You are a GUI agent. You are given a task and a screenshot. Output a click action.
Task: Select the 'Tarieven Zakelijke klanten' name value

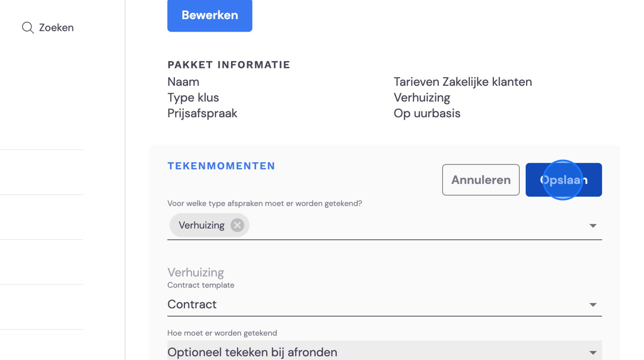[462, 82]
